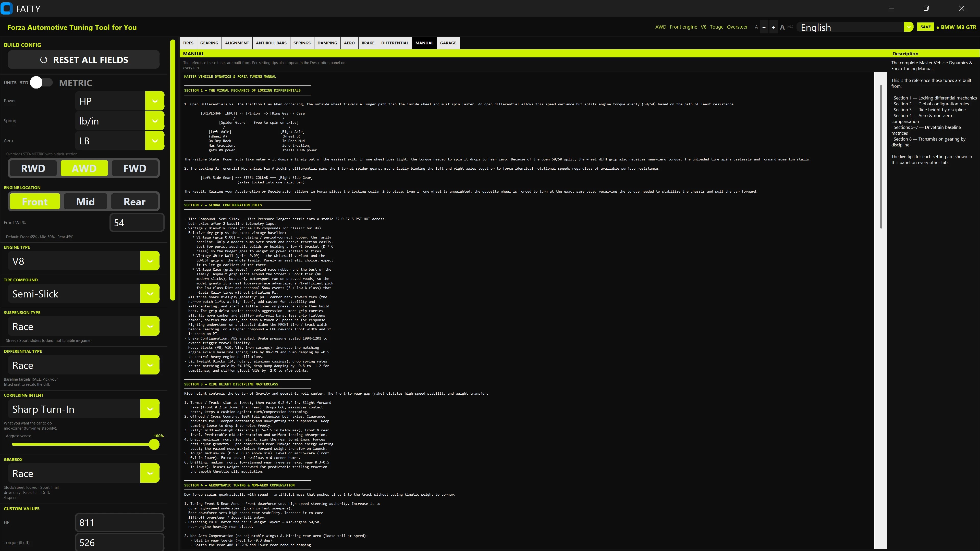The height and width of the screenshot is (551, 980).
Task: Click the MASTER VEHICLE DYNAMICS manual title
Action: 230,77
